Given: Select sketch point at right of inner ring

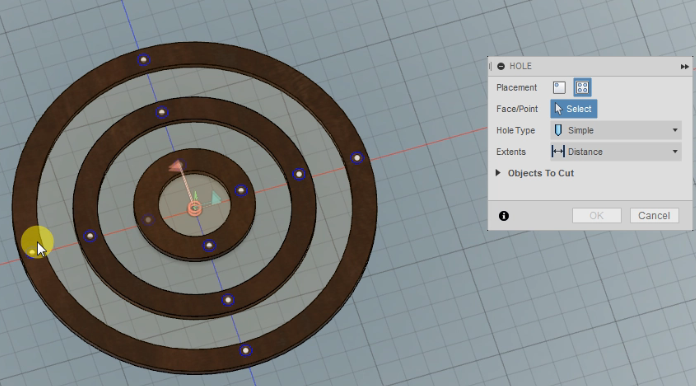Looking at the screenshot, I should tap(241, 191).
